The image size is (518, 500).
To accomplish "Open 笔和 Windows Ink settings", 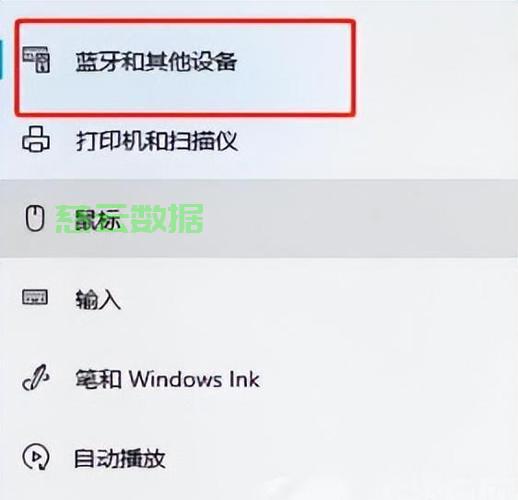I will pyautogui.click(x=167, y=379).
